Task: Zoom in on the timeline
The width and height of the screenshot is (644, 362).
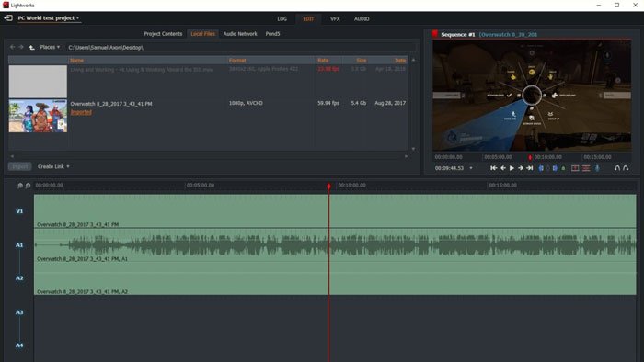Action: click(x=19, y=186)
